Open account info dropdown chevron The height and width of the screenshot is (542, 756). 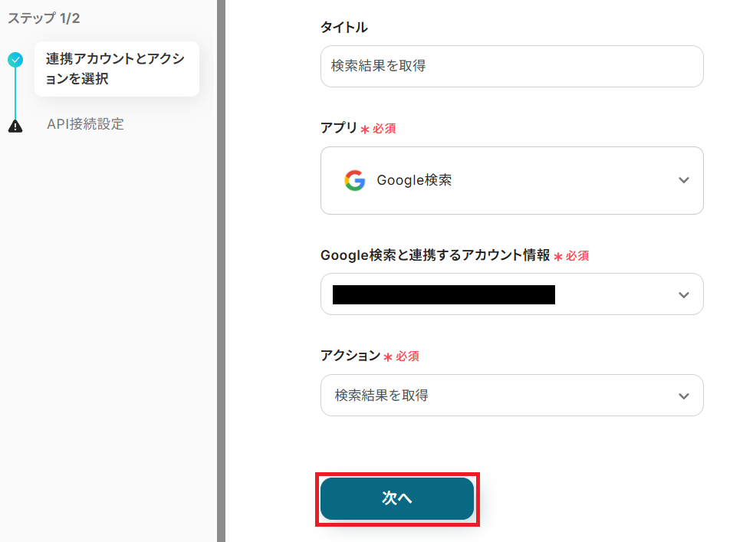coord(684,295)
